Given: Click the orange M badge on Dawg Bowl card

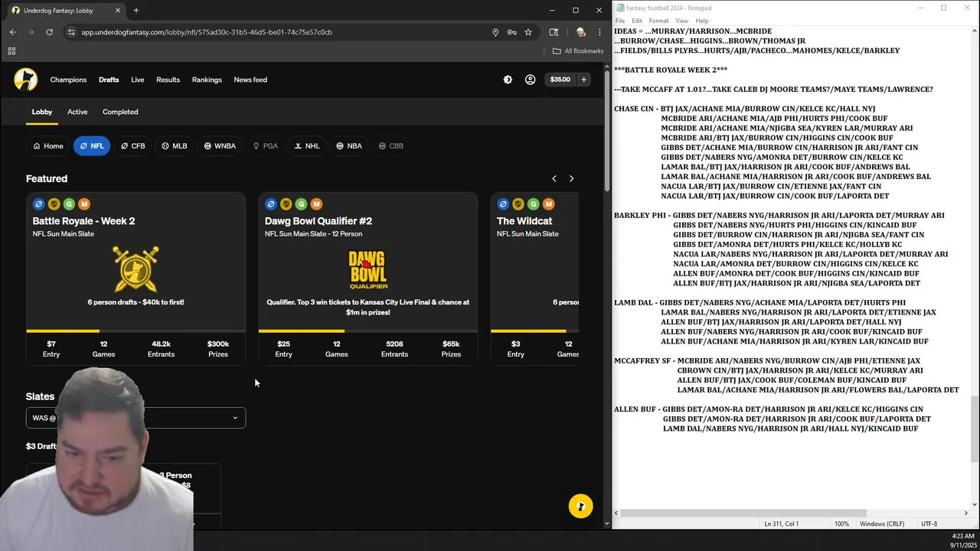Looking at the screenshot, I should point(316,204).
